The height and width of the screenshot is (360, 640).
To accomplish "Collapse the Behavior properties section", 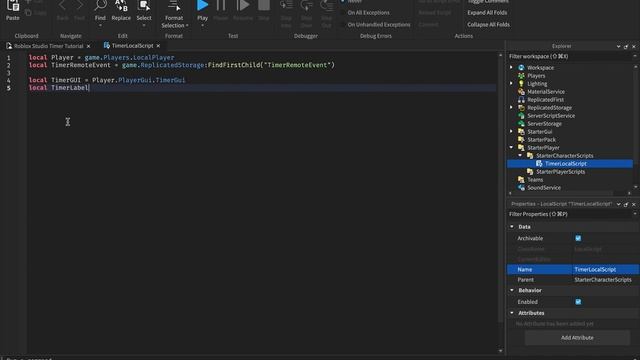I will click(x=512, y=290).
